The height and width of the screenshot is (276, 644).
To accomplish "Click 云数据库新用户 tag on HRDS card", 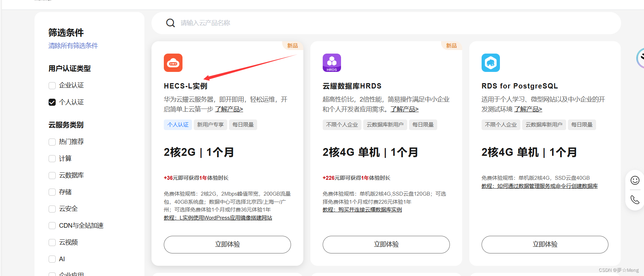I will (385, 125).
